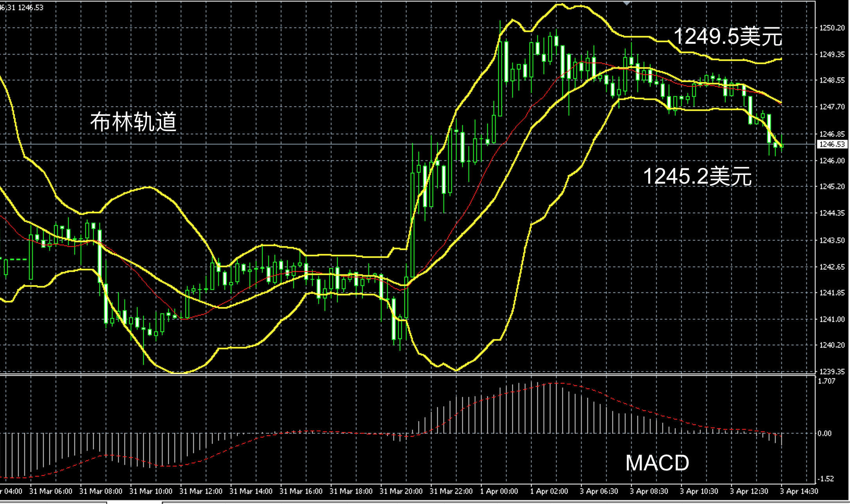The image size is (850, 504).
Task: Select the 1249.5美元 annotation text
Action: (x=727, y=37)
